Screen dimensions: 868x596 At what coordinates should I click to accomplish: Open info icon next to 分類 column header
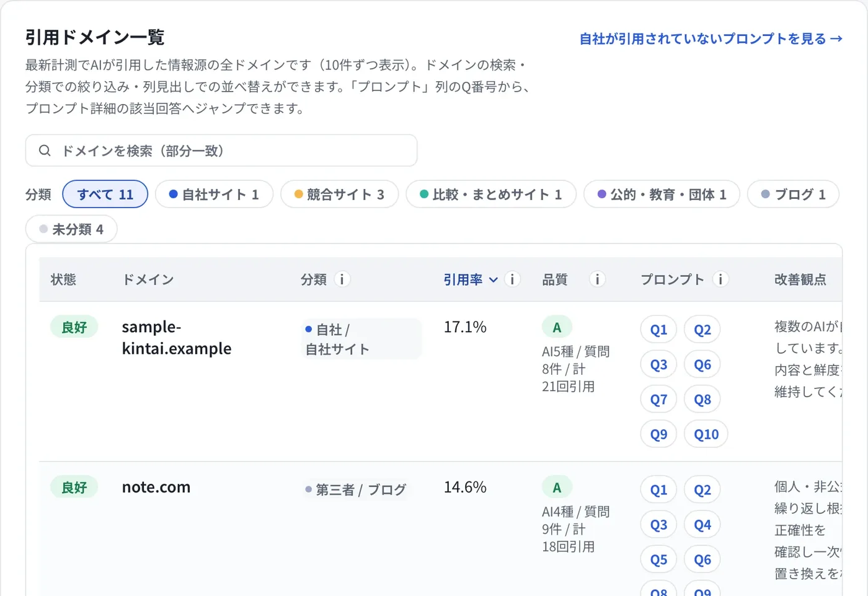[x=342, y=279]
